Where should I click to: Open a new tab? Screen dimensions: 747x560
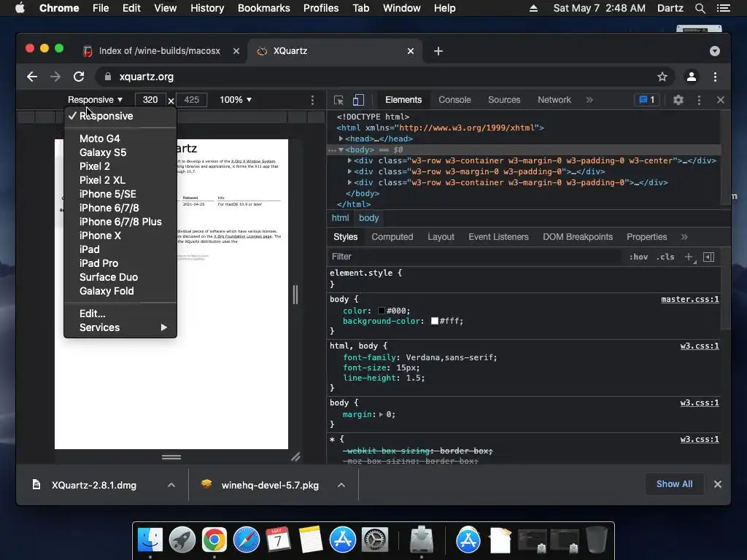[438, 51]
